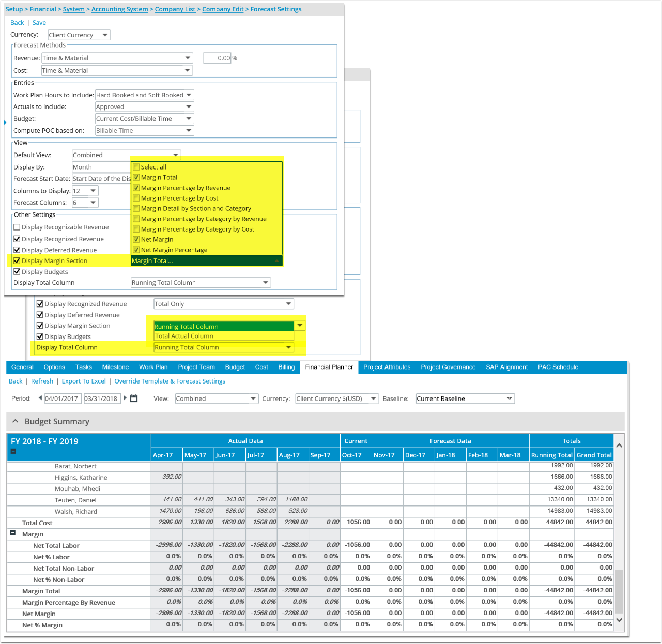This screenshot has width=662, height=644.
Task: Advance period with right arrow
Action: [125, 398]
